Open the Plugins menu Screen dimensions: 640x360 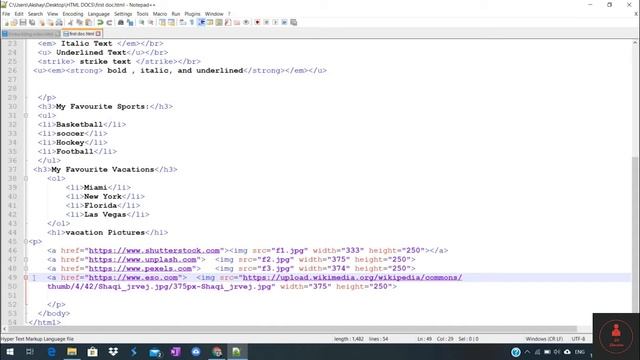tap(192, 14)
